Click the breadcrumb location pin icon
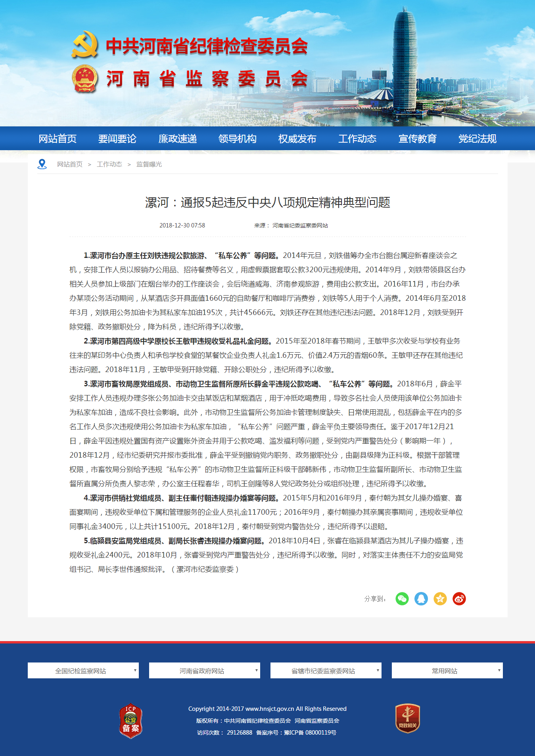This screenshot has width=535, height=756. click(42, 164)
